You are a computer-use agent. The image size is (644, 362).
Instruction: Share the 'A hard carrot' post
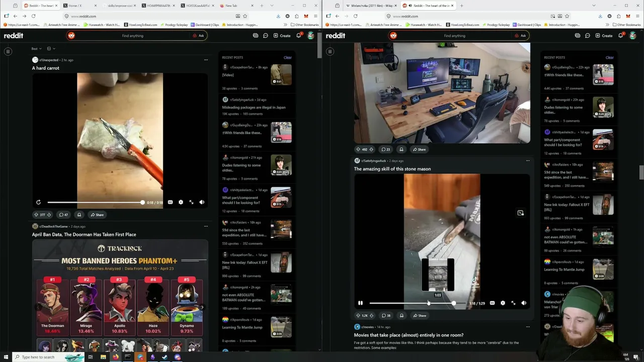tap(97, 215)
